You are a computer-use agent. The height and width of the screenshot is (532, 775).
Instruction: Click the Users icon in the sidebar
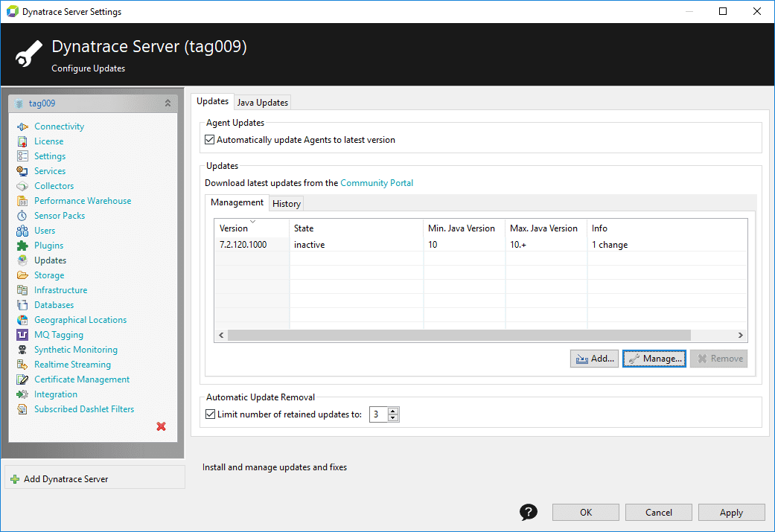tap(22, 231)
